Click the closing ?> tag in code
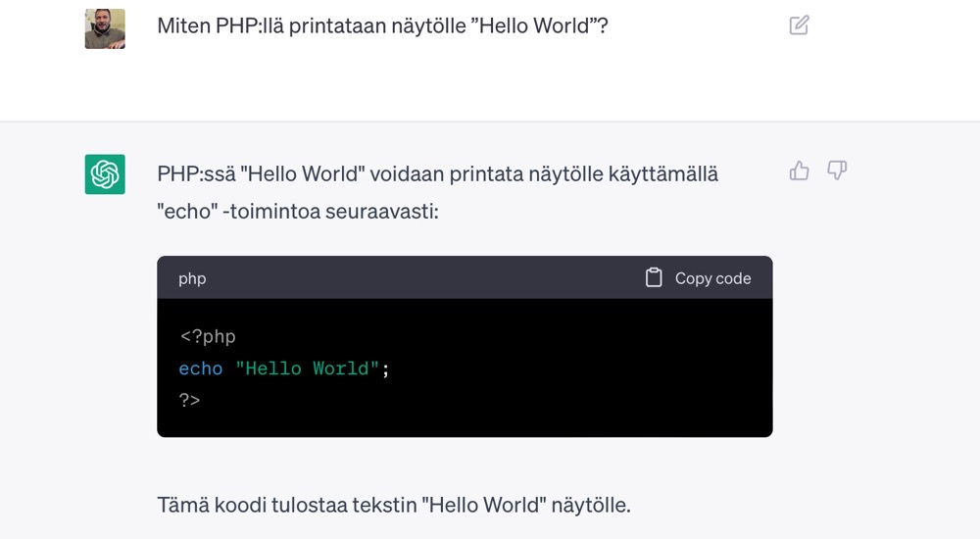 point(189,400)
